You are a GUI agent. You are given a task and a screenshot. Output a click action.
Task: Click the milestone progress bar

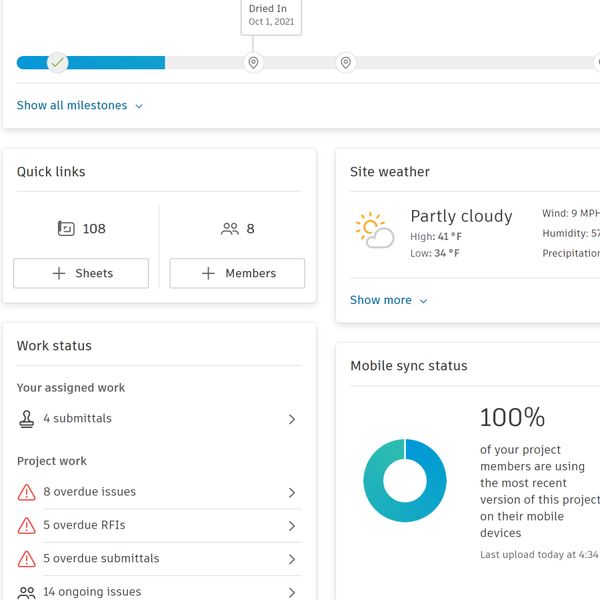point(110,63)
